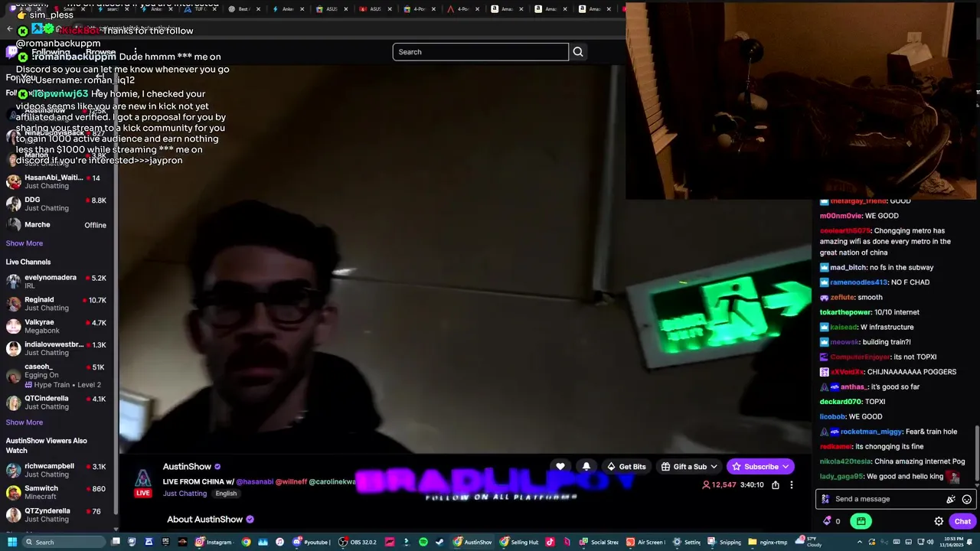
Task: Open the @hasanabi mention in stream title
Action: click(254, 482)
